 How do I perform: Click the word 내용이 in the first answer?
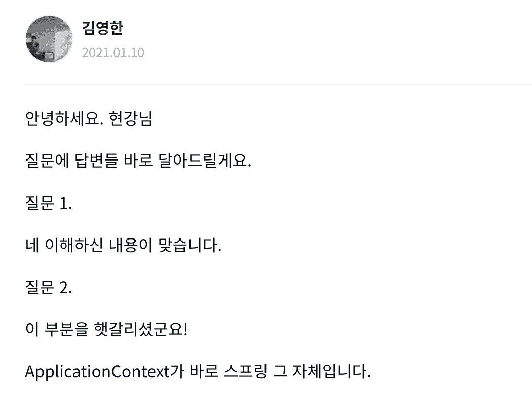131,245
